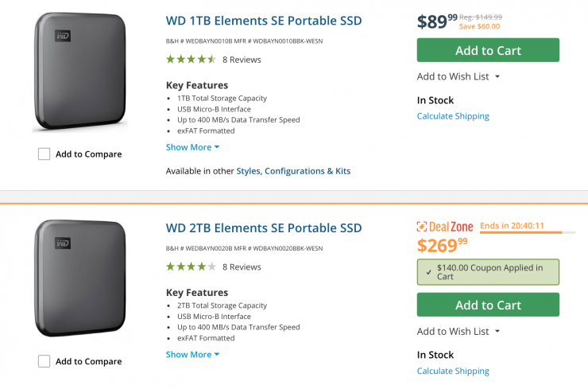Open the WD 1TB SSD product image
Viewport: 588px width, 389px height.
[79, 72]
